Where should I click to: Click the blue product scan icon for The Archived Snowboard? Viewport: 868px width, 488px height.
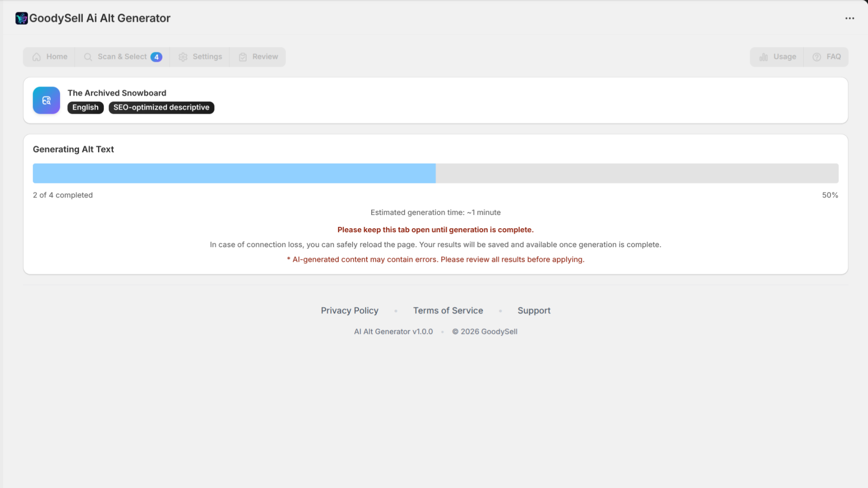pos(46,100)
